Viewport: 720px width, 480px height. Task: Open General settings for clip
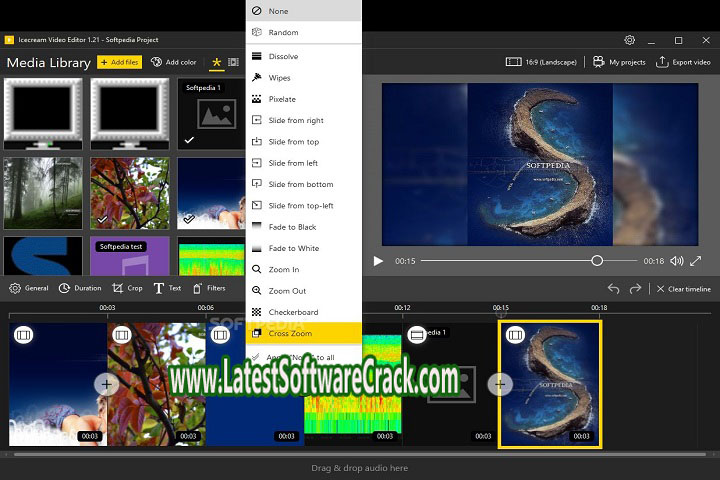tap(28, 288)
